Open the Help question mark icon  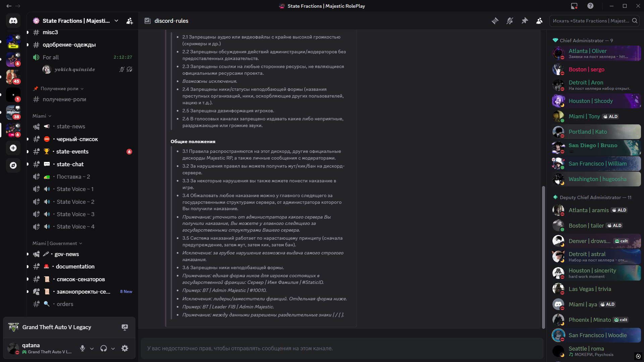(x=590, y=6)
